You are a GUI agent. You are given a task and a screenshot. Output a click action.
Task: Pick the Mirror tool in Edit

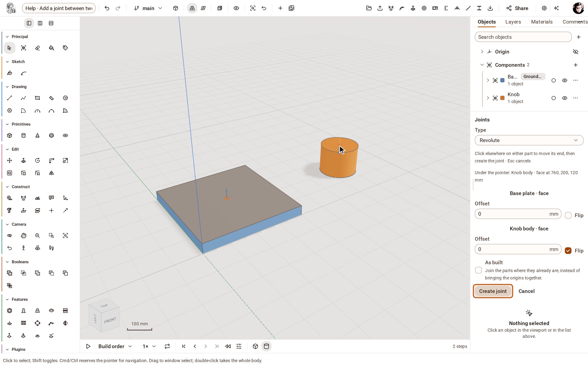[51, 173]
